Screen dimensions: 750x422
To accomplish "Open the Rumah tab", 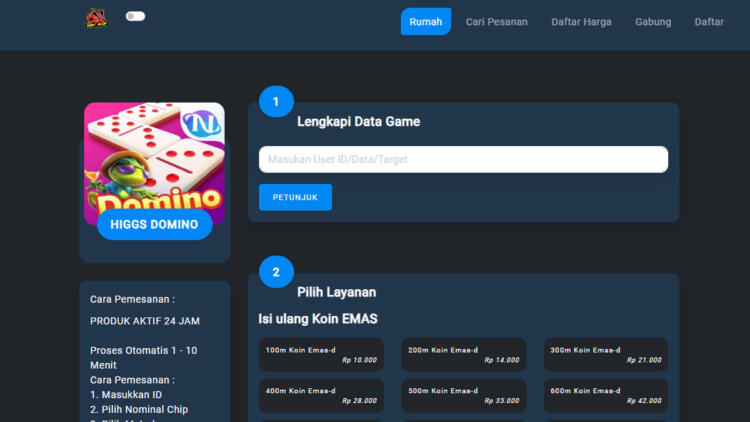I will tap(426, 22).
